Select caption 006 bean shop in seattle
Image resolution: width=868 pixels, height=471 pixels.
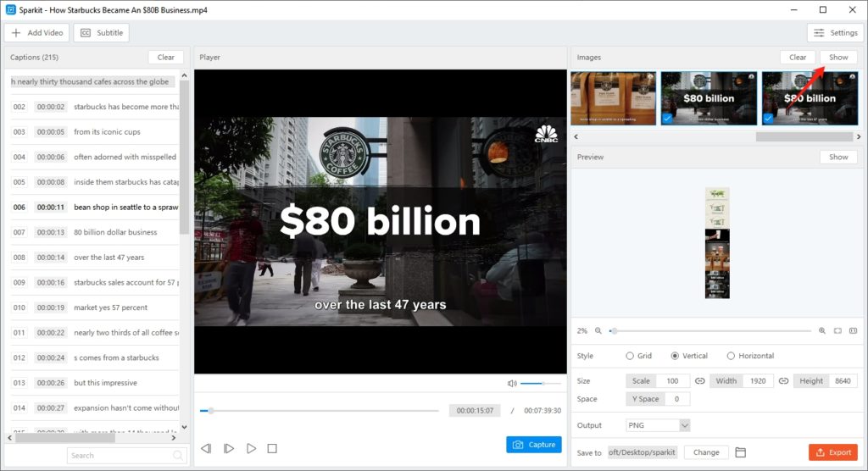(x=95, y=207)
